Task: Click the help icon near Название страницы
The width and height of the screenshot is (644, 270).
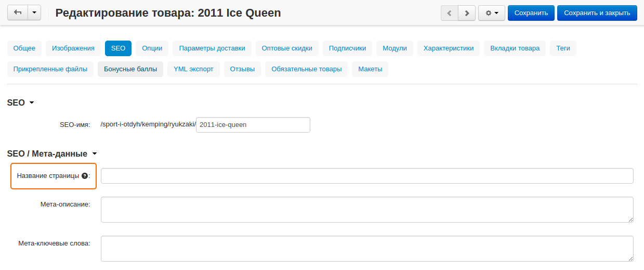Action: [x=85, y=176]
